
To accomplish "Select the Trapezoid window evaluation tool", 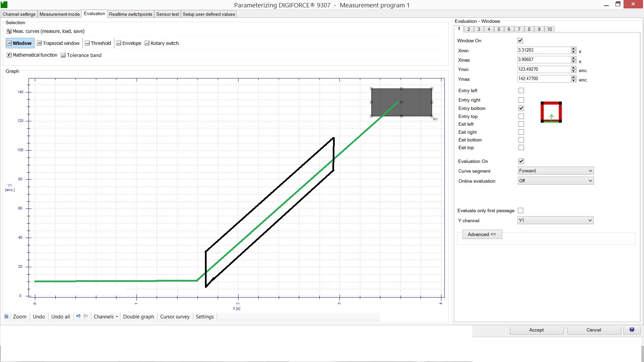I will [58, 43].
